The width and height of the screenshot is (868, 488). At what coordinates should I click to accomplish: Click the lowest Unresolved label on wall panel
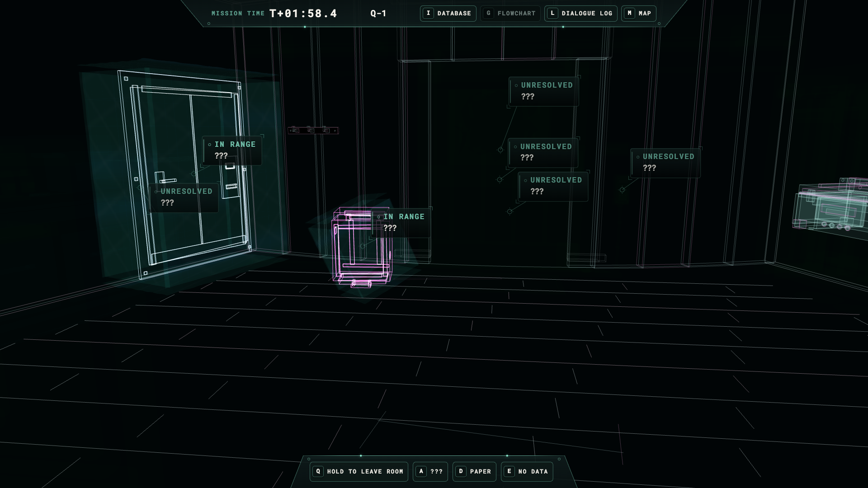[553, 186]
